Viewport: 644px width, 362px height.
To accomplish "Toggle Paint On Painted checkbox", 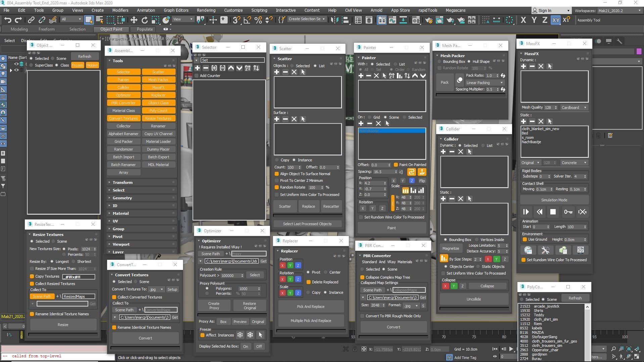I will (x=396, y=165).
